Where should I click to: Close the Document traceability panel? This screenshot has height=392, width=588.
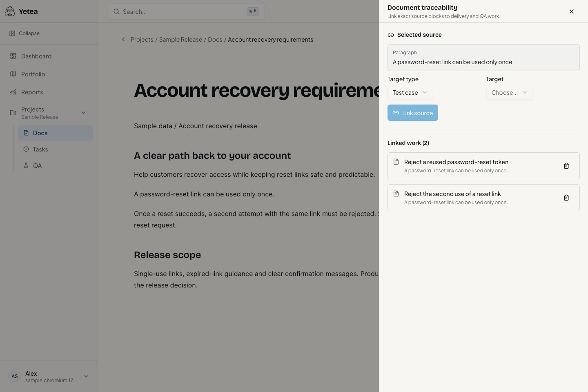tap(572, 11)
